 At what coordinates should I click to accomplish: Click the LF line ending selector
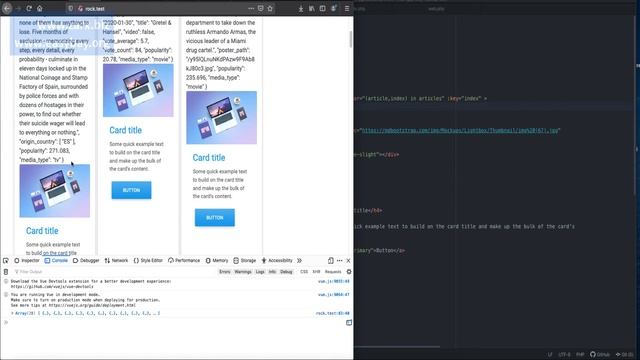pyautogui.click(x=550, y=354)
